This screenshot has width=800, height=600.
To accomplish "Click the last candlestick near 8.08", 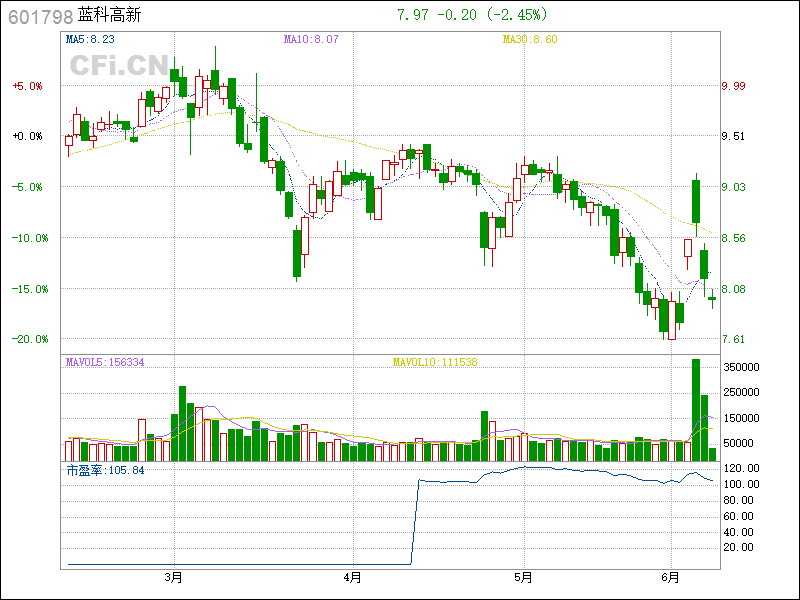I will coord(712,298).
